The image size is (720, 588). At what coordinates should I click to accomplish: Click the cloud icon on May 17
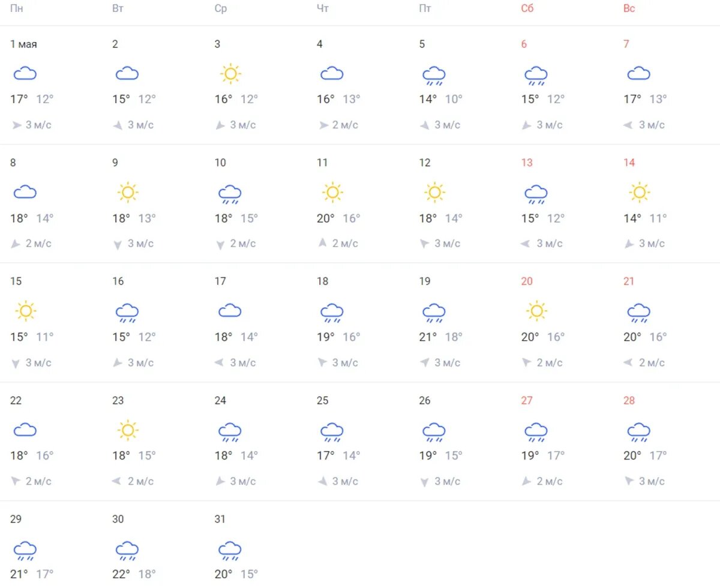click(x=230, y=311)
